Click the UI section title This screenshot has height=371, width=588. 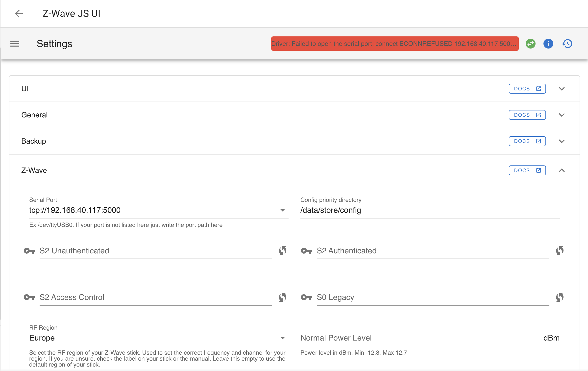coord(25,89)
